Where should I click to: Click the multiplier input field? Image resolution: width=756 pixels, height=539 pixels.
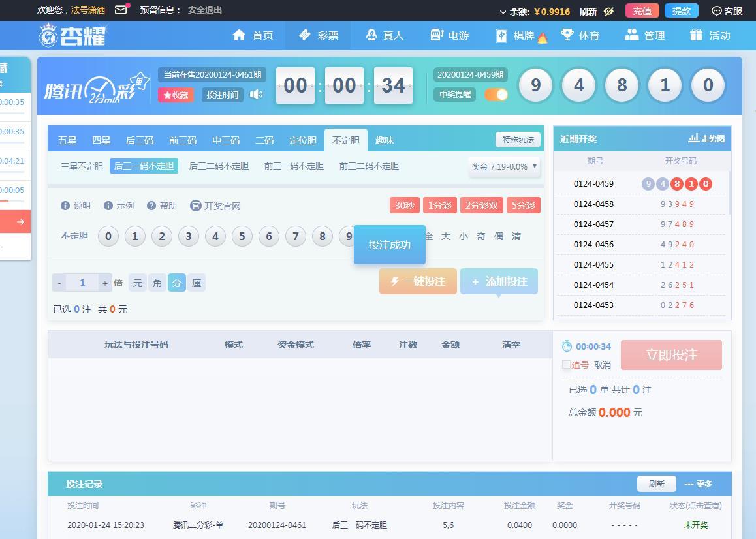(82, 283)
